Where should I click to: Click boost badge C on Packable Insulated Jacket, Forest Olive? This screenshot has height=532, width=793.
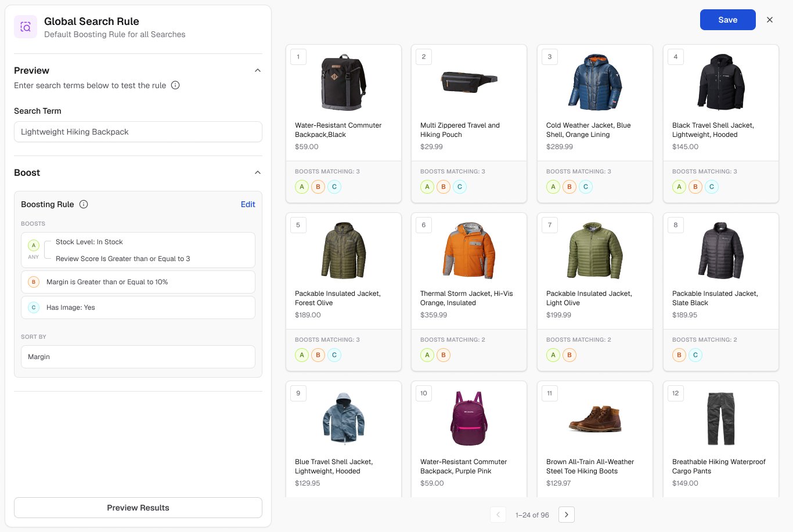(x=334, y=355)
